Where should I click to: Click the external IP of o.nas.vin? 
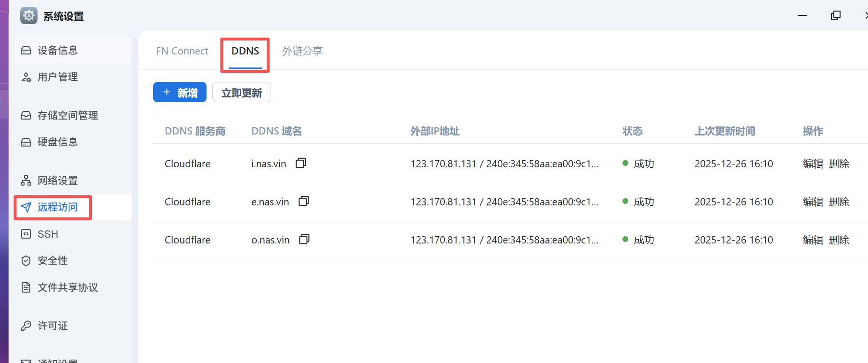(505, 240)
